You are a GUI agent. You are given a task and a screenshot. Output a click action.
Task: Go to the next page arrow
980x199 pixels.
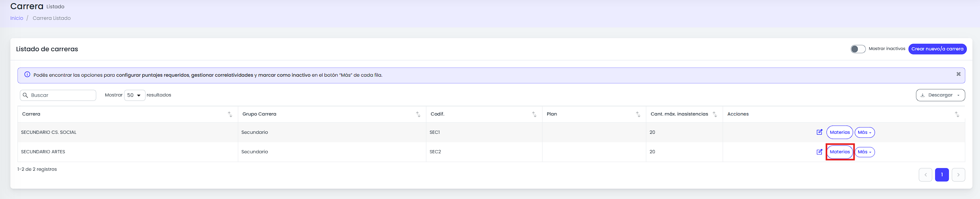tap(959, 175)
